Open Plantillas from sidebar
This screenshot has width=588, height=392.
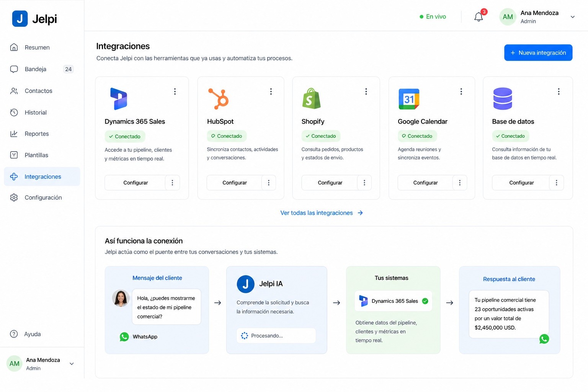pos(42,155)
